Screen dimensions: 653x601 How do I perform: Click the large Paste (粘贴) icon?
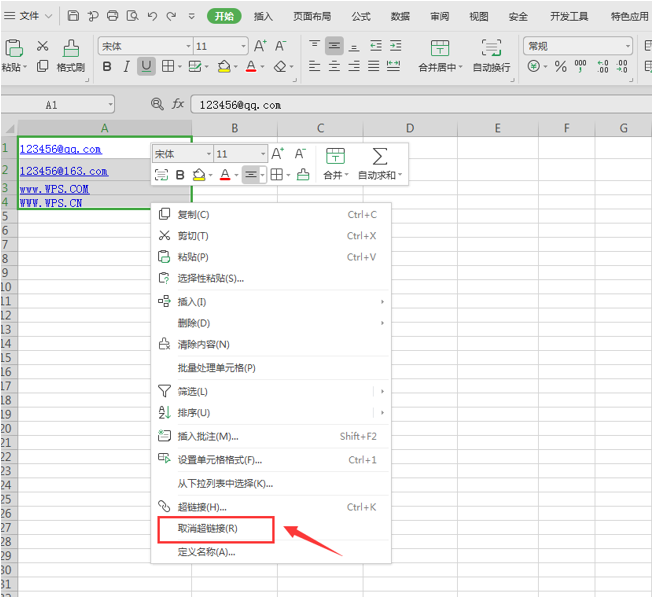coord(14,49)
